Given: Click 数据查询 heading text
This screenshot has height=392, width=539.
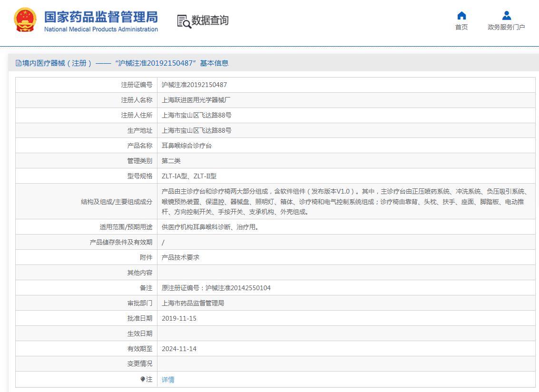Looking at the screenshot, I should pyautogui.click(x=210, y=20).
